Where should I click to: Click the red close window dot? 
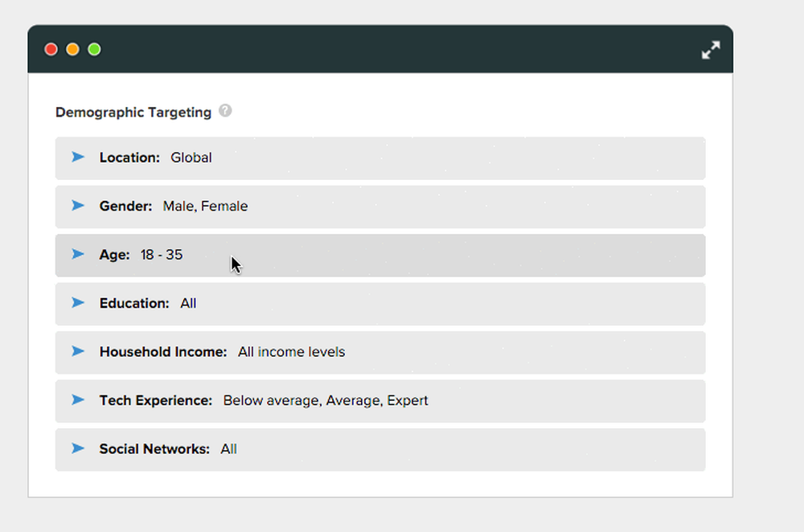pos(51,49)
